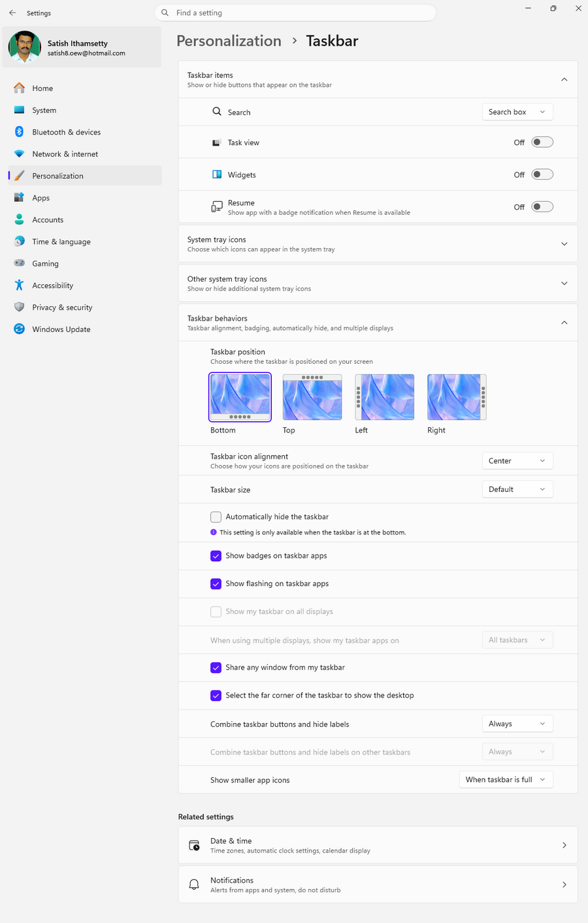Click the Apps icon in sidebar
588x923 pixels.
click(20, 198)
